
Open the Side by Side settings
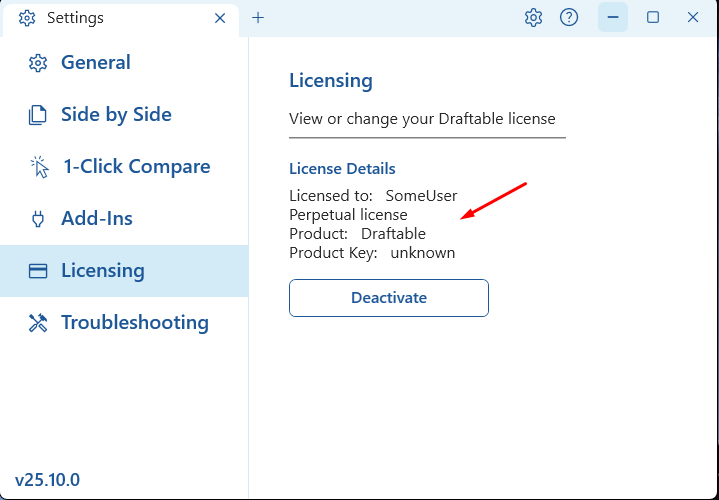(x=124, y=114)
